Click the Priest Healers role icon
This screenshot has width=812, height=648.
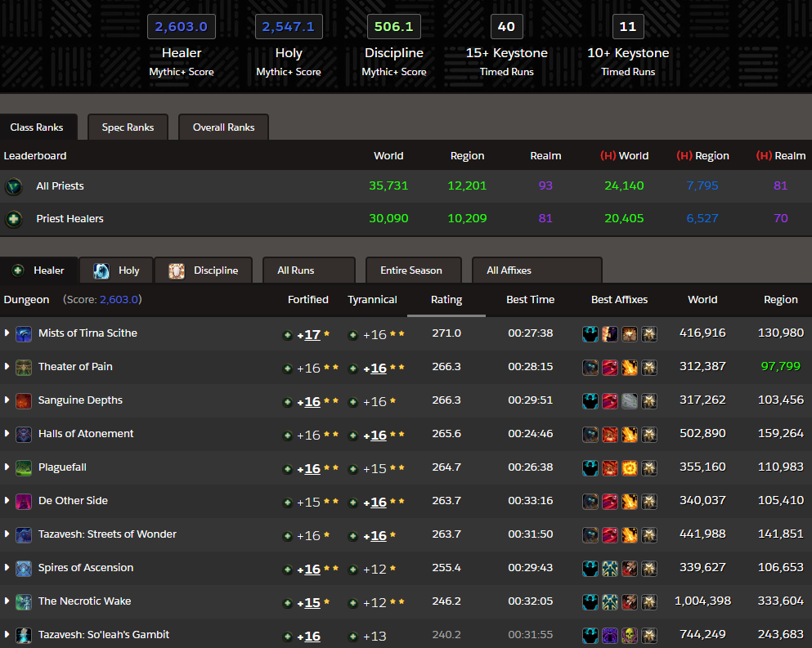click(14, 219)
